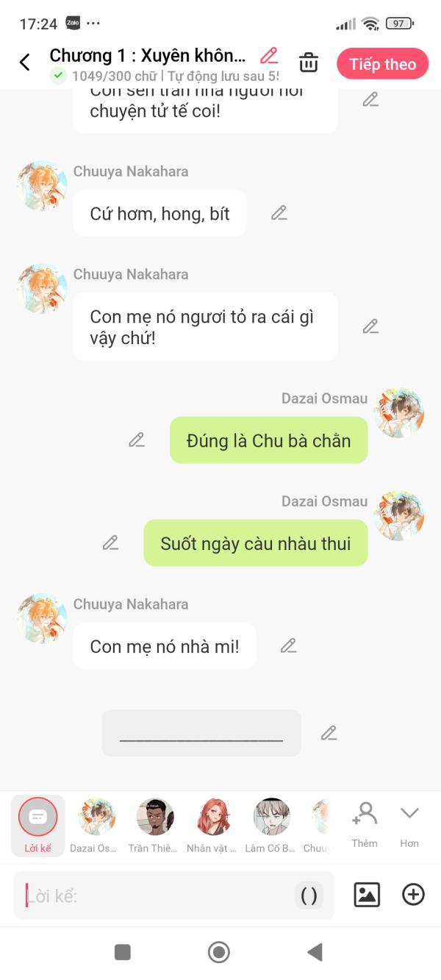Insert parentheses with the ( ) button
Screen dimensions: 441x980
pos(309,895)
